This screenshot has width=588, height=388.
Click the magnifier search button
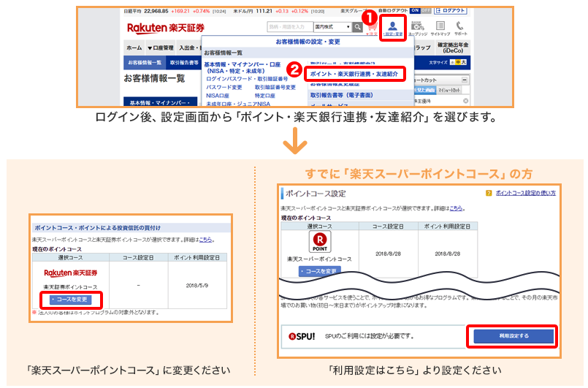(358, 26)
